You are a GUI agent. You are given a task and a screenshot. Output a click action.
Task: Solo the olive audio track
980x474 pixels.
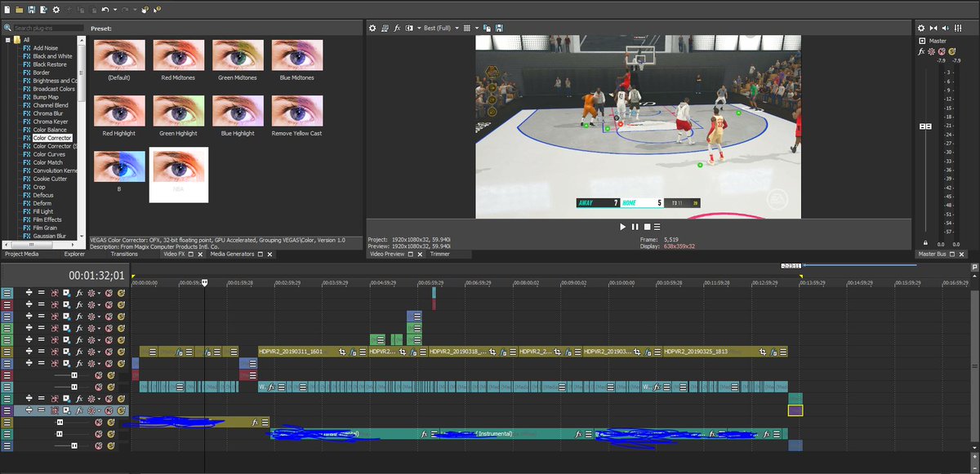click(x=110, y=423)
